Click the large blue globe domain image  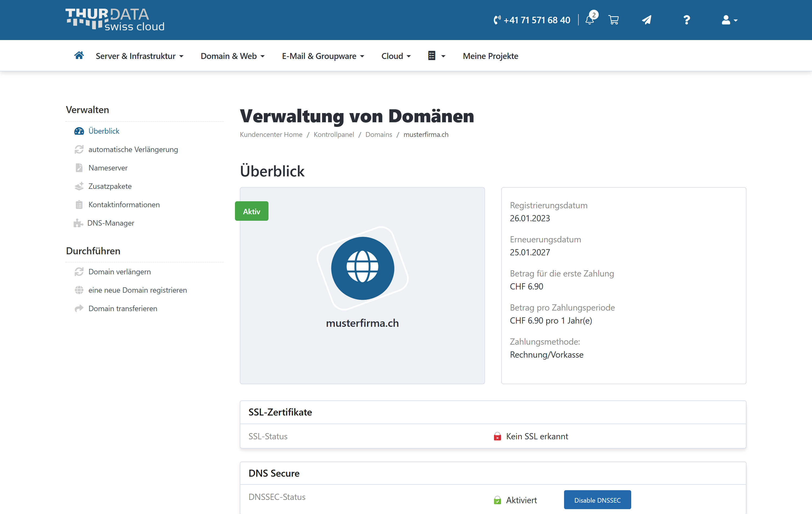click(x=362, y=268)
